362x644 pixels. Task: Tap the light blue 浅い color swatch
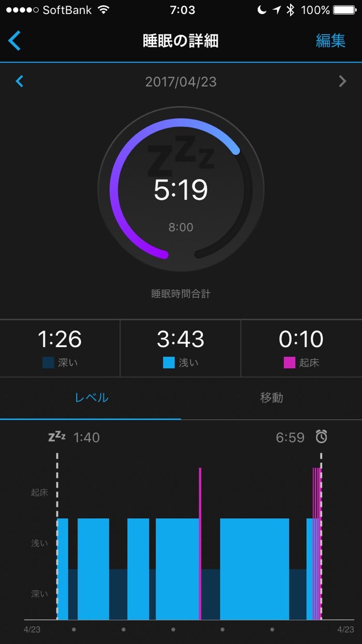click(169, 363)
